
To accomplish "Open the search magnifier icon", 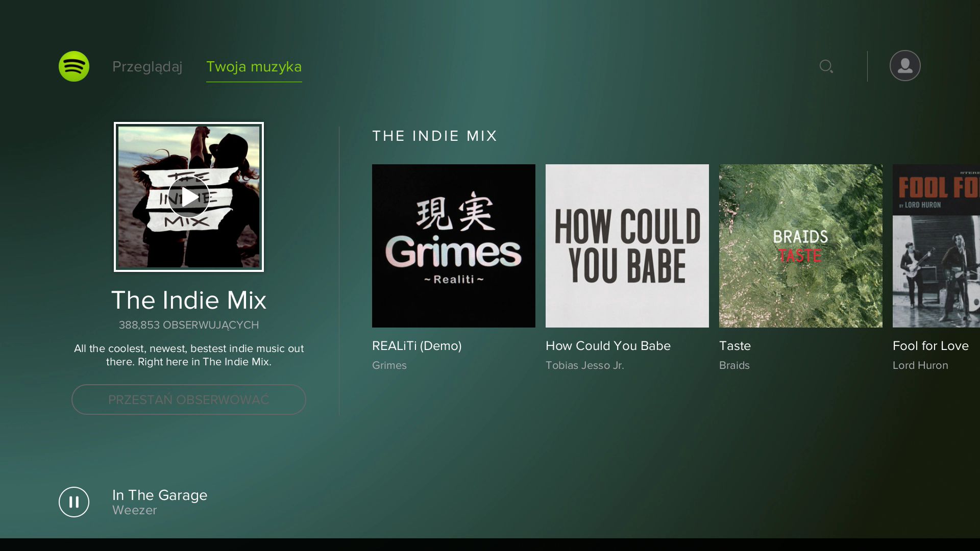I will pyautogui.click(x=826, y=66).
